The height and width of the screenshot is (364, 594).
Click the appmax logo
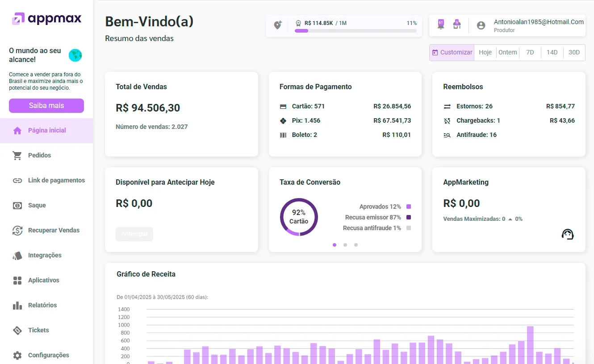[x=47, y=18]
